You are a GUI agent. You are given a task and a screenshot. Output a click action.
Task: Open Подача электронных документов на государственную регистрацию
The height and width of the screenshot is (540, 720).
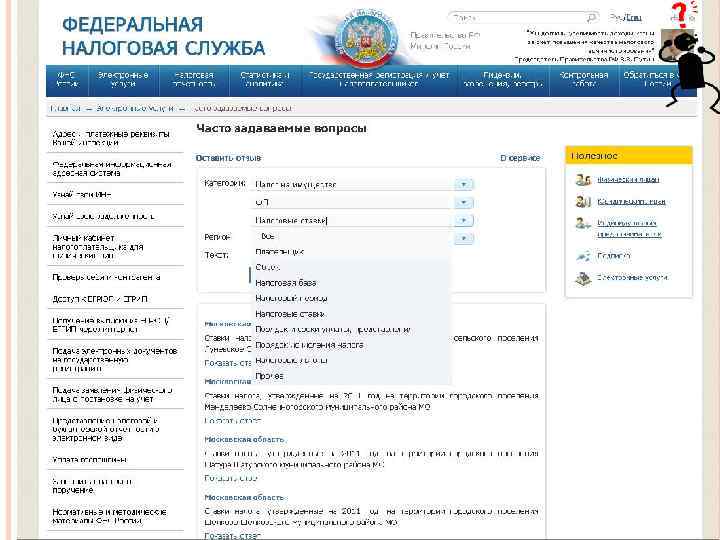coord(115,360)
